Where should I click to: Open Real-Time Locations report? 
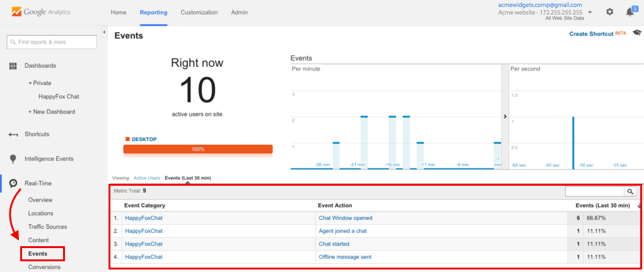(40, 213)
